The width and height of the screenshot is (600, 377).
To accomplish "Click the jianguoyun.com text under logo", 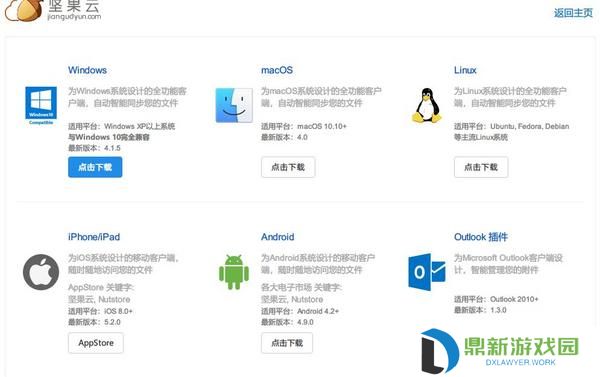I will pos(74,16).
